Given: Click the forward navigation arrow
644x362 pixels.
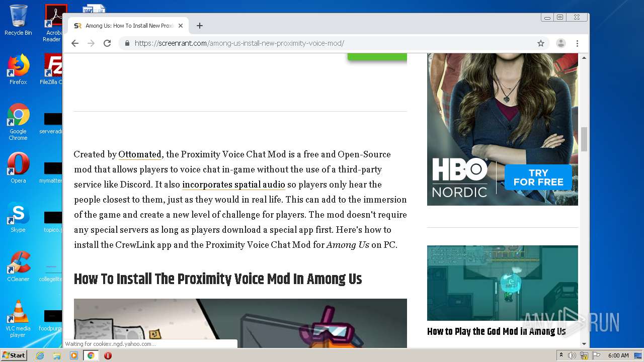Looking at the screenshot, I should coord(91,43).
